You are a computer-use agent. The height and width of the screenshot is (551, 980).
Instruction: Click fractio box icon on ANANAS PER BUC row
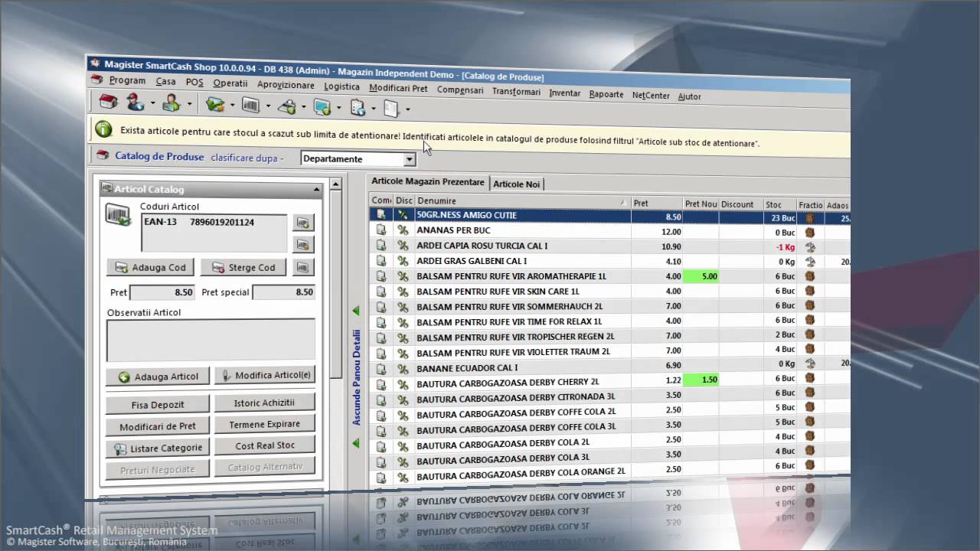(x=809, y=233)
